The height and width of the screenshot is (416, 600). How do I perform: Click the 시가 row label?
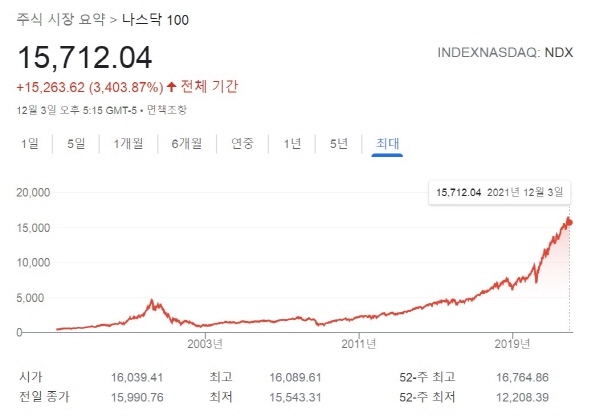click(x=31, y=377)
